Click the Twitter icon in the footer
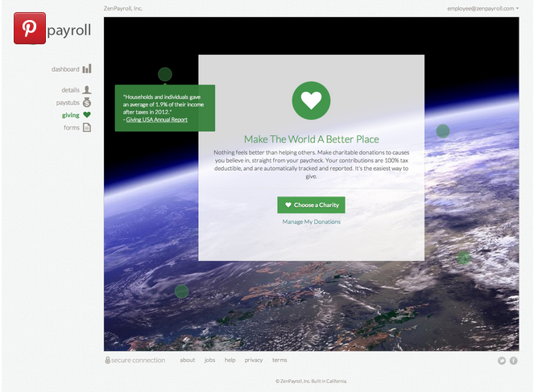 click(x=502, y=361)
